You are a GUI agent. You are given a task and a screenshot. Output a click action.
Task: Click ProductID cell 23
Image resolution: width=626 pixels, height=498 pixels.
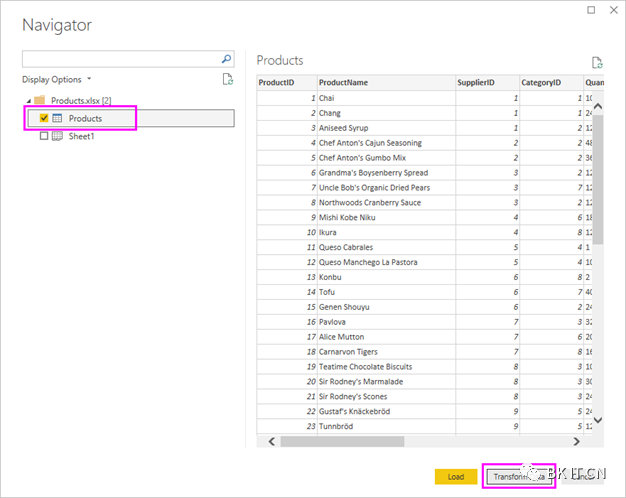287,426
